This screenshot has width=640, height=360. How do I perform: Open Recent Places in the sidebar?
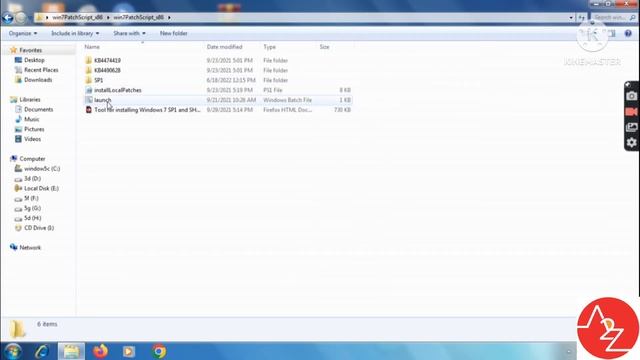click(41, 70)
